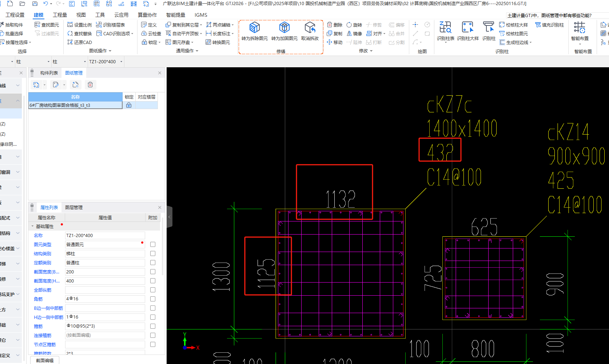Click the 识别楼层表 tool

111,25
